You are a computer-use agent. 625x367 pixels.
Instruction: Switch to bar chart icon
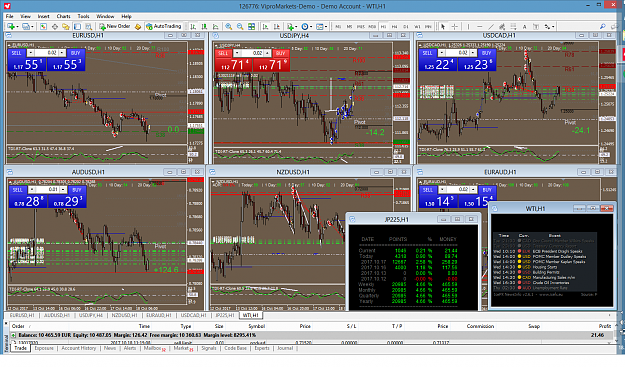193,26
